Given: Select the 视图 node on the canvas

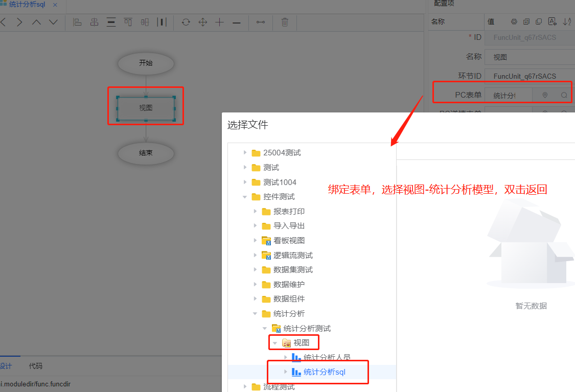Looking at the screenshot, I should 146,108.
